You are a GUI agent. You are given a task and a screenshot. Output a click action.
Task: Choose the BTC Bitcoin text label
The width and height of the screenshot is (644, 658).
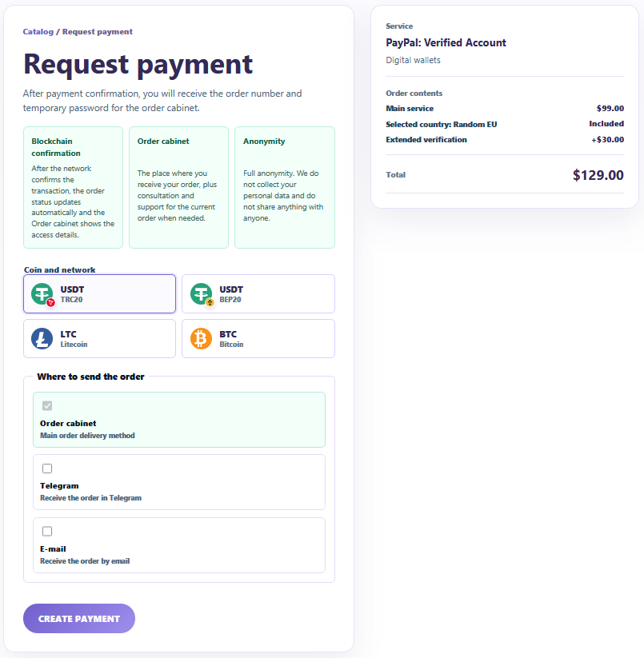[231, 339]
